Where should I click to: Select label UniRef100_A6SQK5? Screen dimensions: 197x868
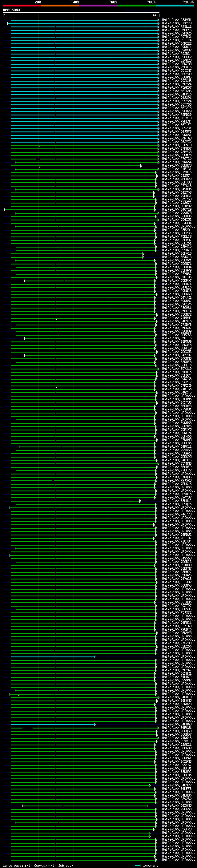click(176, 504)
